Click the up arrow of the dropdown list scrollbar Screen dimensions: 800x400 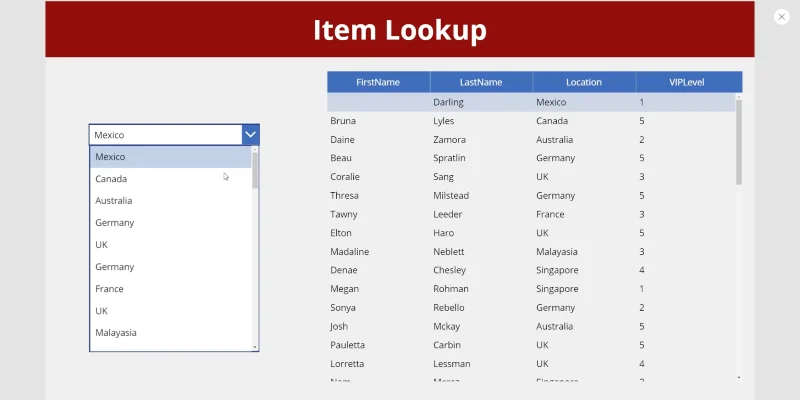pos(255,149)
